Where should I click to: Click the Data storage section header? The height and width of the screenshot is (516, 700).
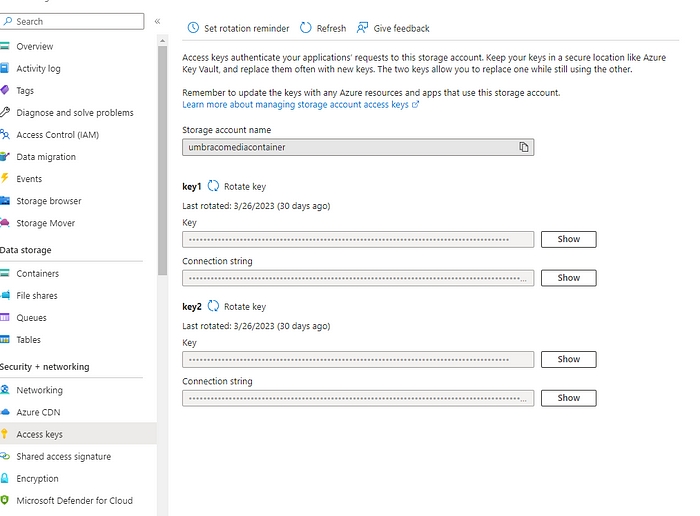[25, 250]
